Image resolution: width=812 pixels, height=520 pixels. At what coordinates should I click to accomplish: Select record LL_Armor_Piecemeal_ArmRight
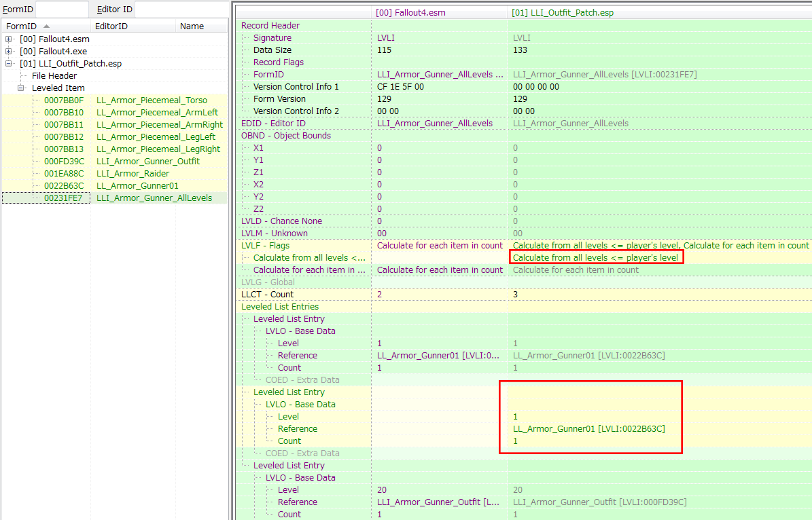click(160, 125)
